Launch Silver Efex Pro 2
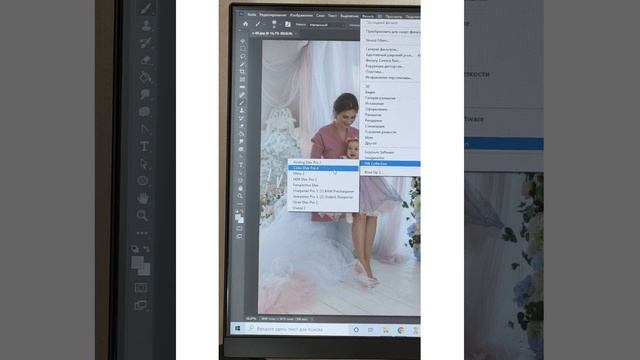640x360 pixels. point(323,202)
